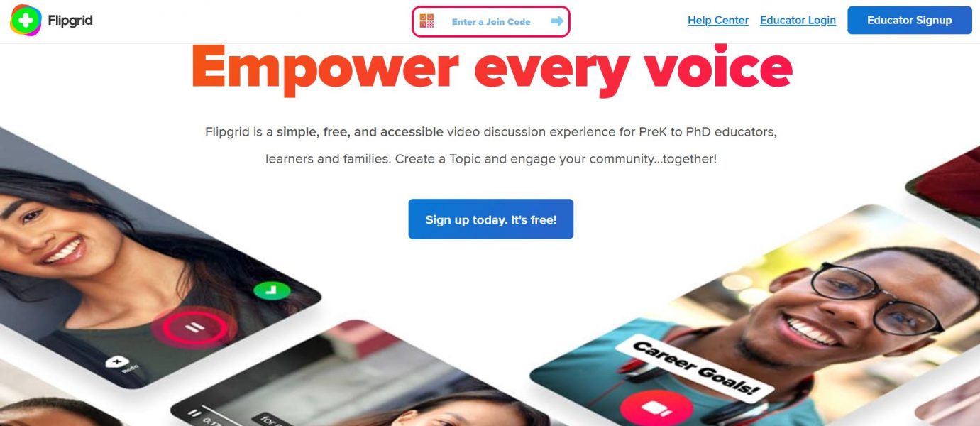This screenshot has width=980, height=426.
Task: Click the dark red card thumbnail at the right edge
Action: (947, 176)
